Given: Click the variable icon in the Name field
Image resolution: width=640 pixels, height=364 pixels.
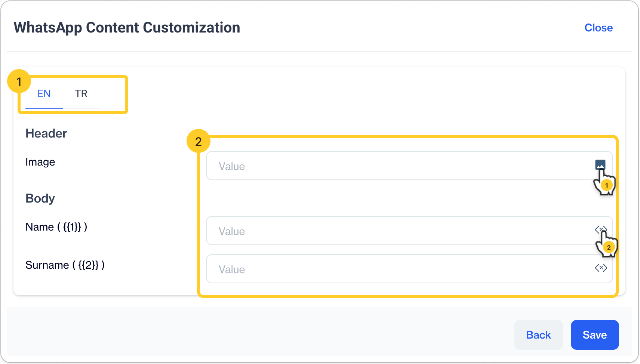Looking at the screenshot, I should 601,229.
